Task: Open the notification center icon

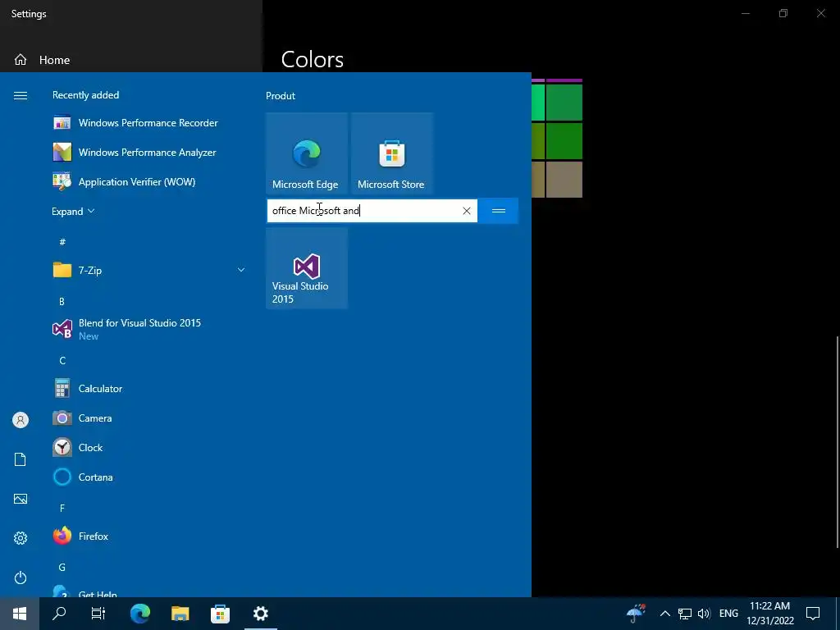Action: click(813, 614)
